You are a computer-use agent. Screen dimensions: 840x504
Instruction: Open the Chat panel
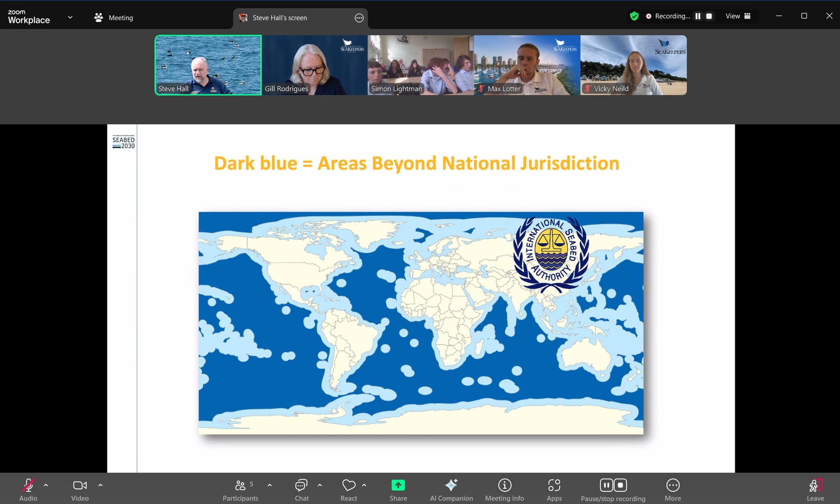[302, 490]
